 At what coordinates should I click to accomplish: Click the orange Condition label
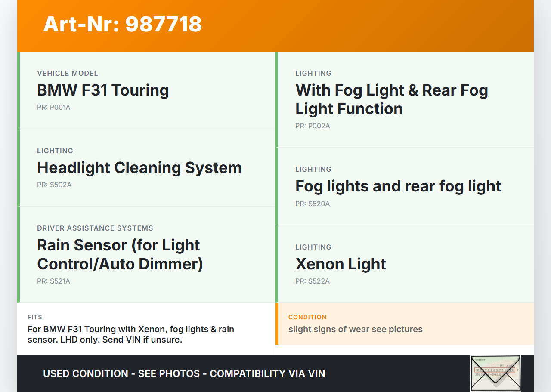tap(307, 317)
